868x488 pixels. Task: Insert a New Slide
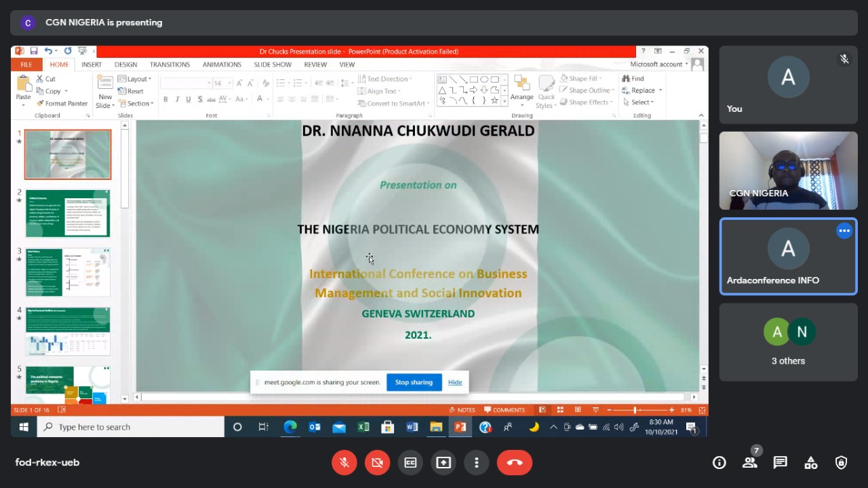tap(105, 92)
